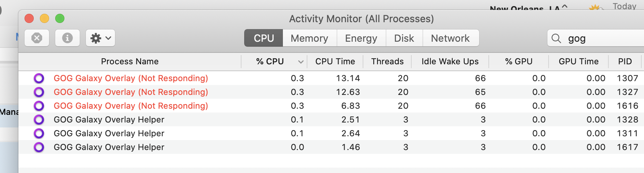The width and height of the screenshot is (644, 173).
Task: Toggle % CPU sort order arrow
Action: tap(301, 62)
